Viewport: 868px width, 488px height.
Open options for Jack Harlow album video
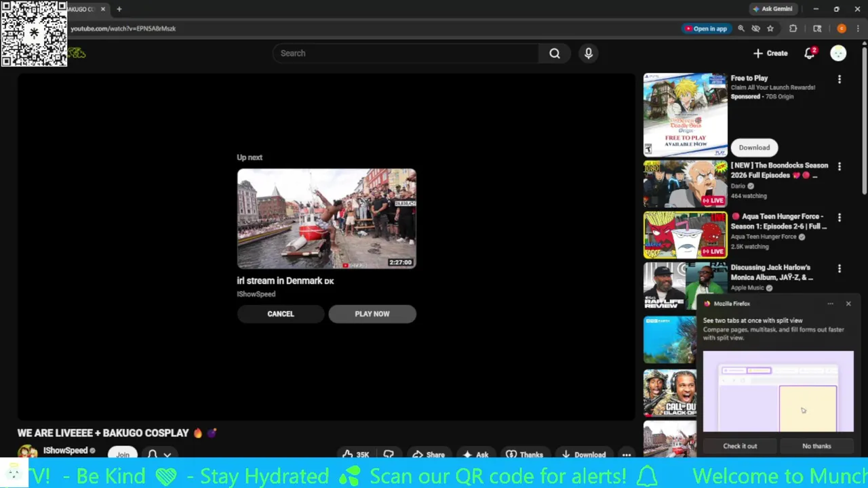click(840, 269)
